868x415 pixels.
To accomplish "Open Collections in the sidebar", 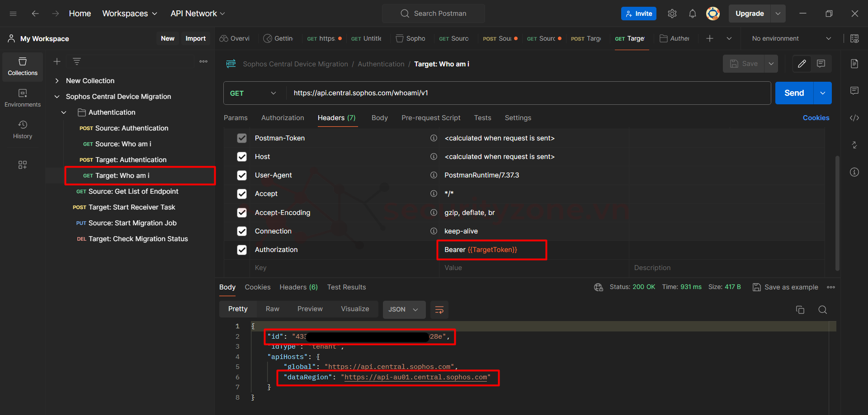I will (x=23, y=67).
